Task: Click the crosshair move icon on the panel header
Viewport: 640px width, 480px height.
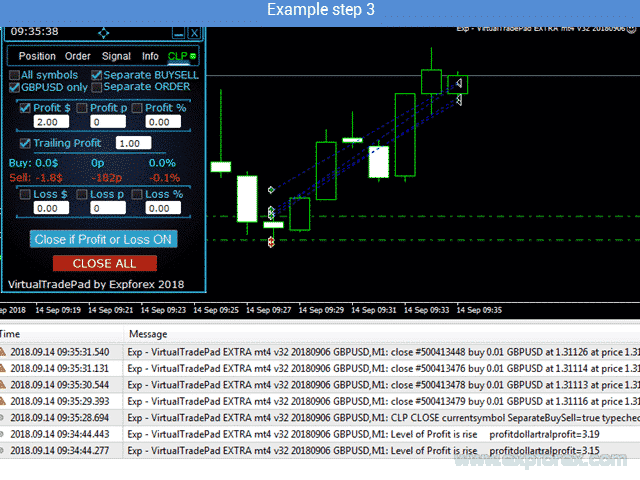Action: point(103,33)
